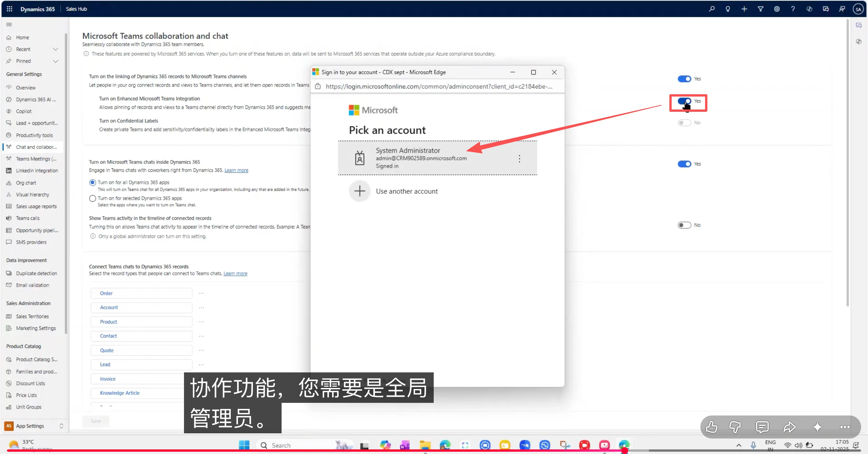Click the lock icon in the sign-in address bar
This screenshot has height=454, width=868.
point(318,86)
